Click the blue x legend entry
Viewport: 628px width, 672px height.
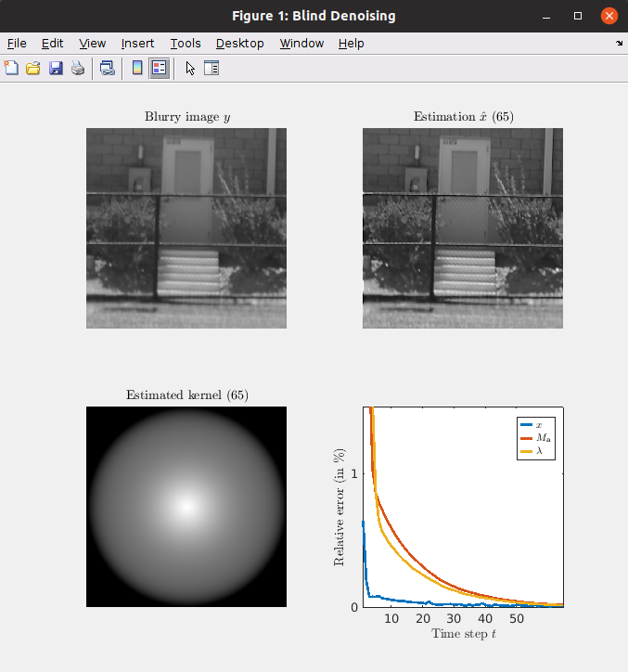532,425
